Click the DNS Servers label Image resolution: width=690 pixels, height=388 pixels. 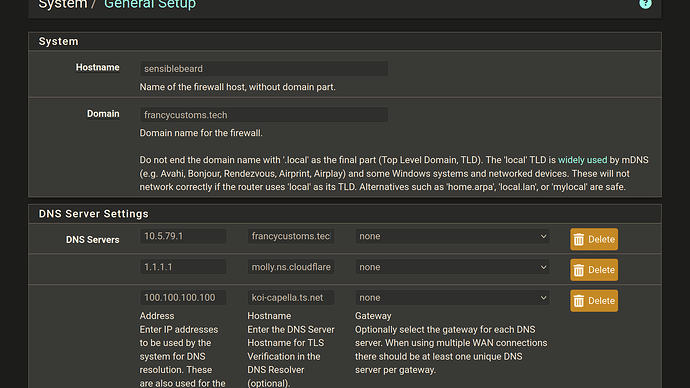point(92,240)
